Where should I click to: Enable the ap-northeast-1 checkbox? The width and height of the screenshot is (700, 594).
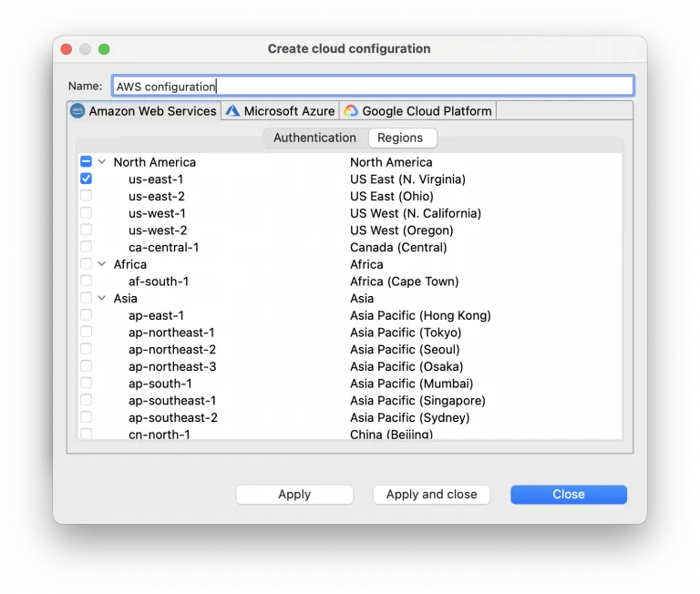click(x=87, y=332)
